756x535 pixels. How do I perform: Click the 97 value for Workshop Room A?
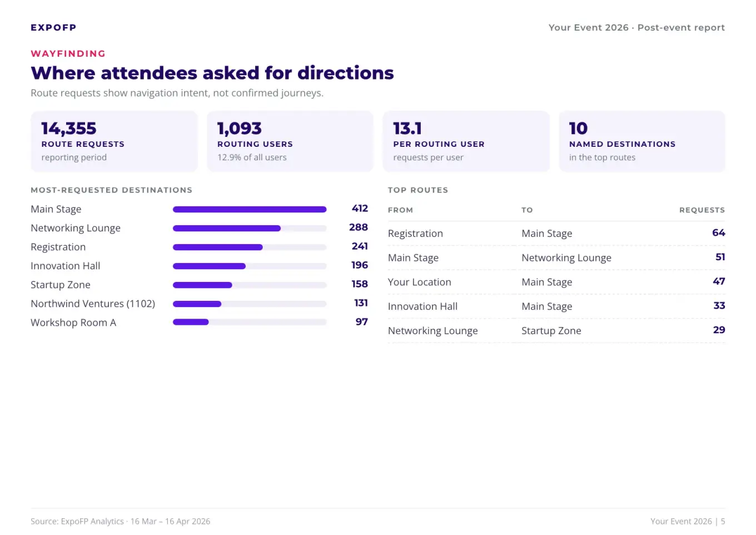(x=362, y=322)
